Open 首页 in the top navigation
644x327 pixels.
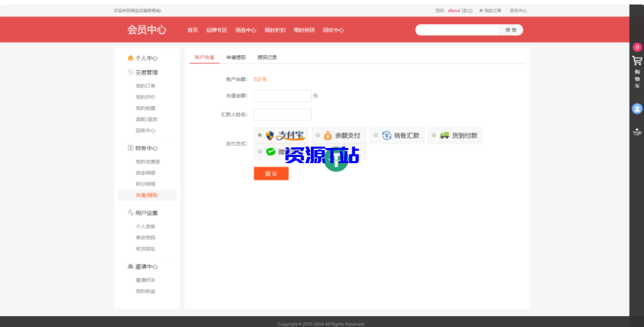(x=193, y=30)
